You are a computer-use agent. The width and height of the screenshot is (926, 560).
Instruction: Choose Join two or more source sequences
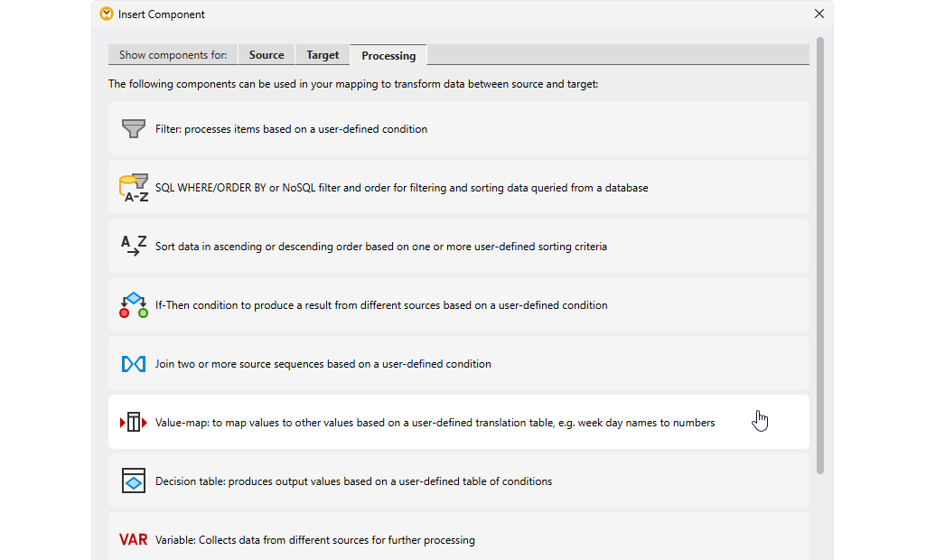click(x=323, y=364)
